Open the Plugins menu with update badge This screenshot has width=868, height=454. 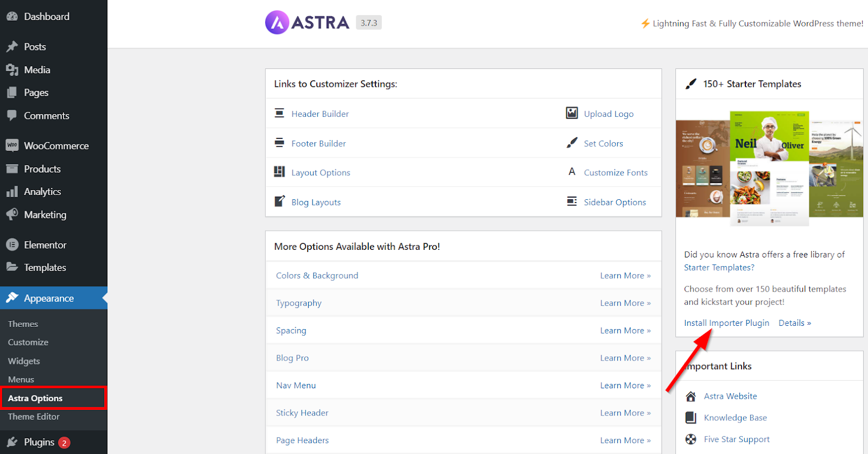tap(39, 442)
